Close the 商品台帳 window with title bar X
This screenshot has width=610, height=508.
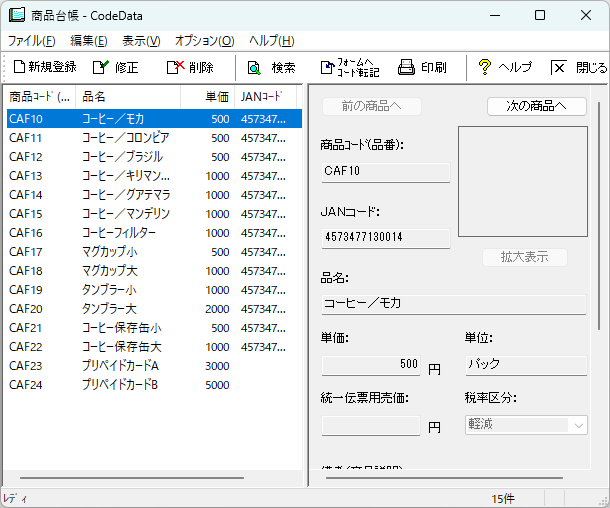(586, 16)
